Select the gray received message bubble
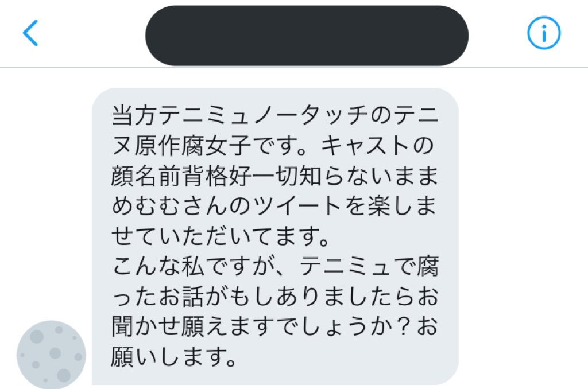The height and width of the screenshot is (389, 588). tap(275, 236)
